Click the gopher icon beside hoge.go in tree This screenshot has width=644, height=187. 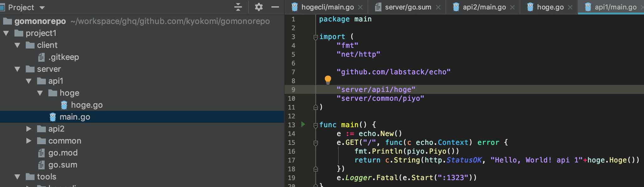click(x=64, y=105)
